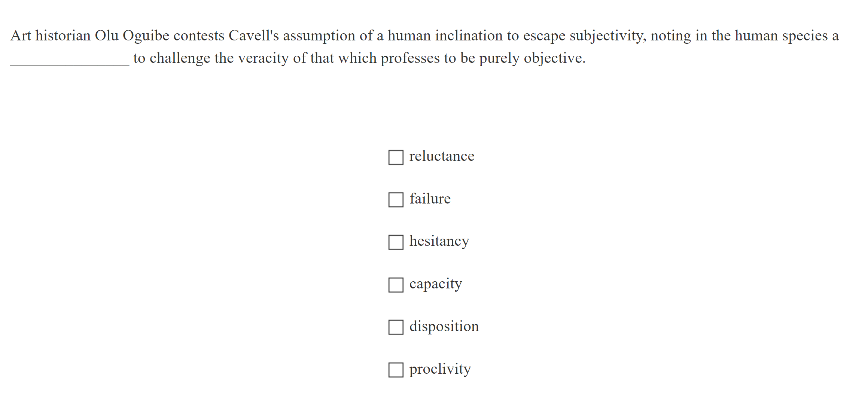Click the word reluctance

click(442, 156)
